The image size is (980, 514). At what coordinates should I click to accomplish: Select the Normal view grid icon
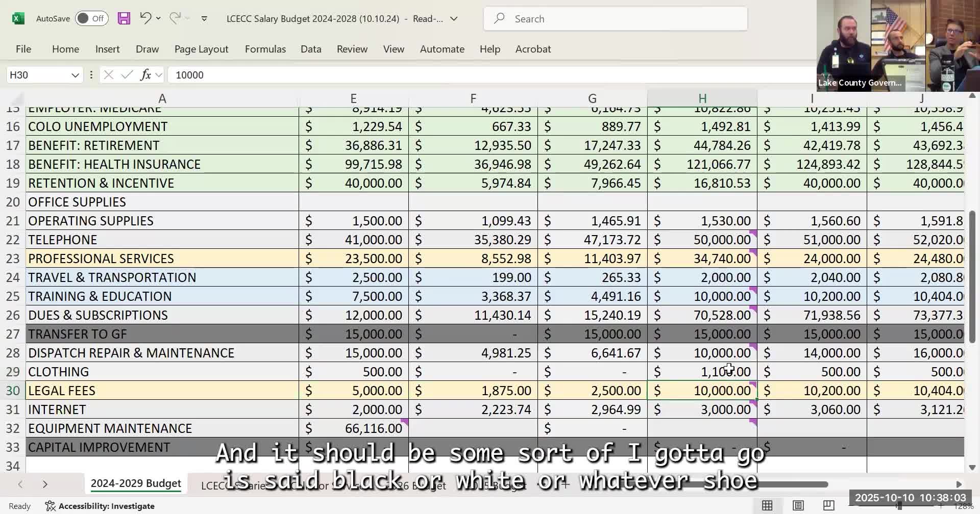coord(767,505)
